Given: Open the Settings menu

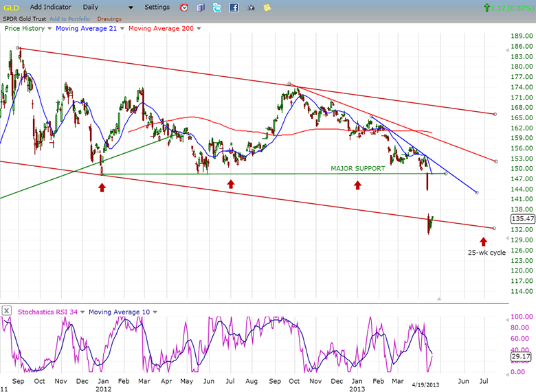Looking at the screenshot, I should pyautogui.click(x=157, y=7).
